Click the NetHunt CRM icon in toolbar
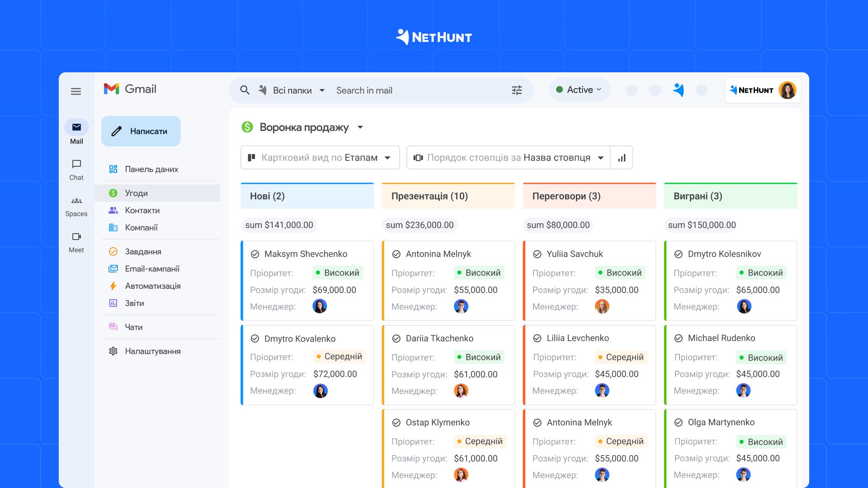Viewport: 868px width, 488px height. coord(679,90)
